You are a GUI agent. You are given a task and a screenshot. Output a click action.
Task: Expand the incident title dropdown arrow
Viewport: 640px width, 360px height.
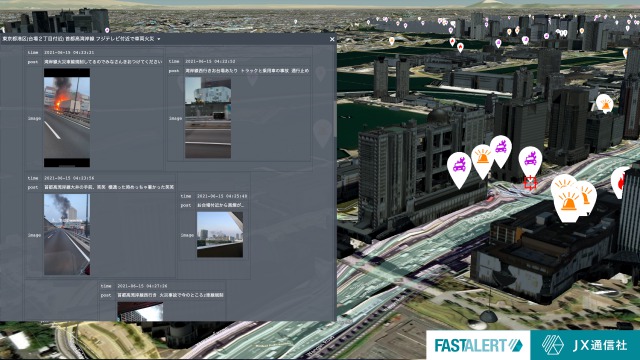[159, 39]
